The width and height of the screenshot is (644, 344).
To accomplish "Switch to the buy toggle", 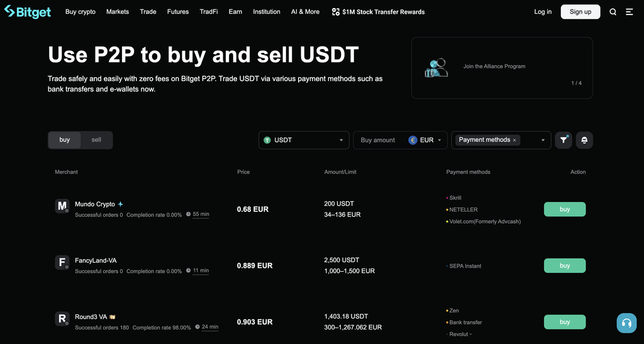I will pyautogui.click(x=65, y=140).
